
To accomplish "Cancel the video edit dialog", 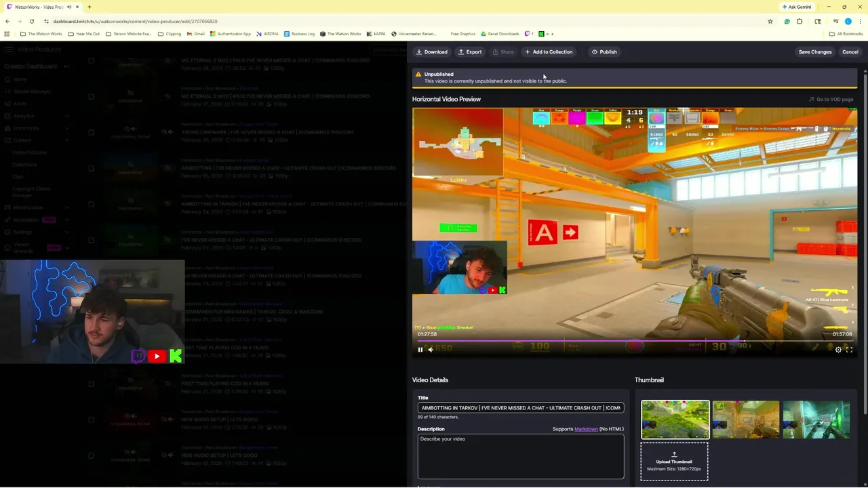I will [x=850, y=52].
